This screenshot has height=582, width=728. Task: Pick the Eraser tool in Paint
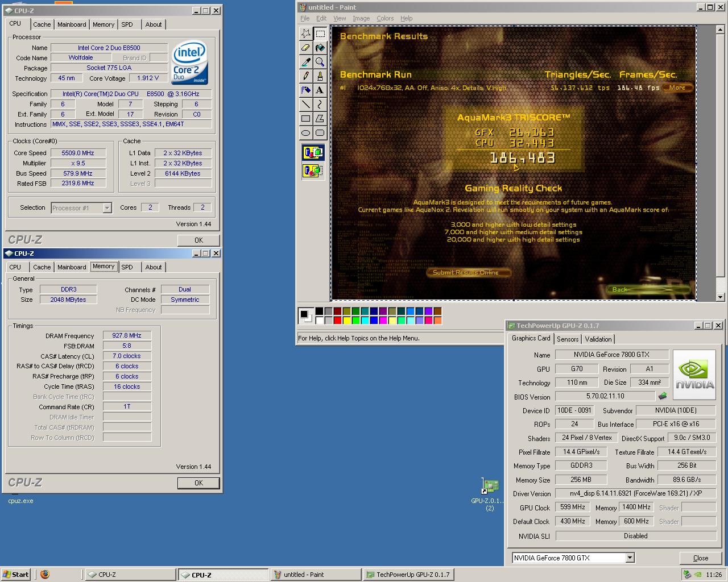306,48
